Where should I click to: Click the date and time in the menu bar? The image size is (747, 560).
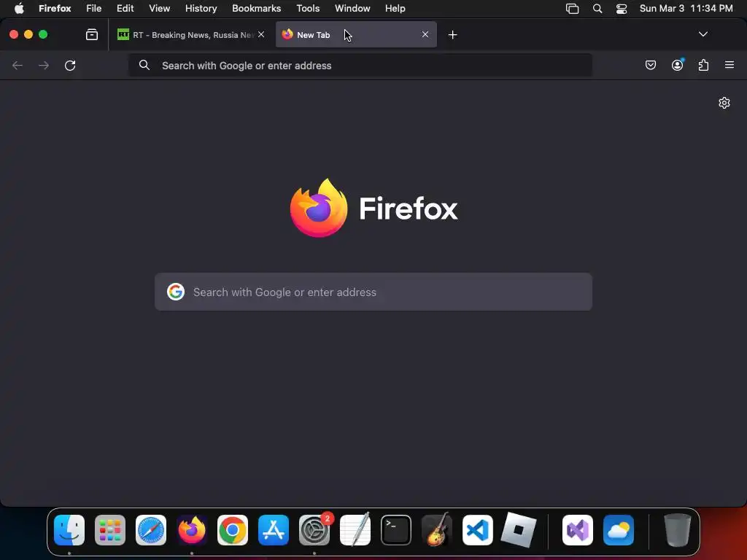click(686, 8)
